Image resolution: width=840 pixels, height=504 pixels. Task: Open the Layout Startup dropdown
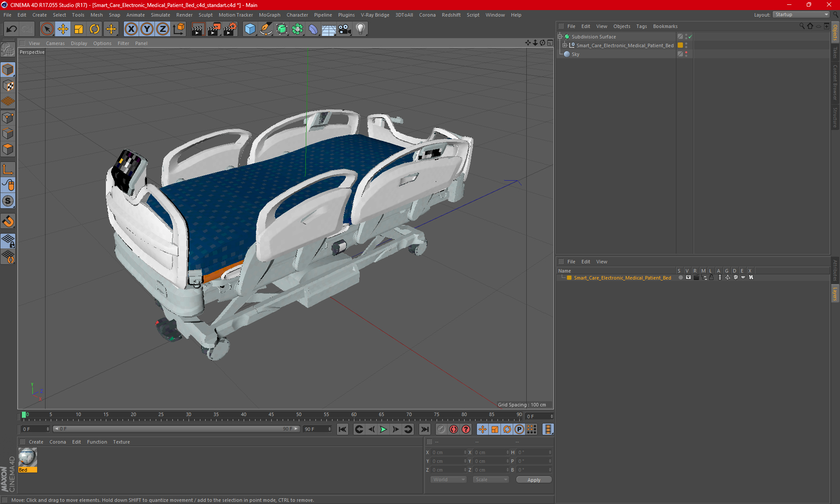click(x=801, y=14)
